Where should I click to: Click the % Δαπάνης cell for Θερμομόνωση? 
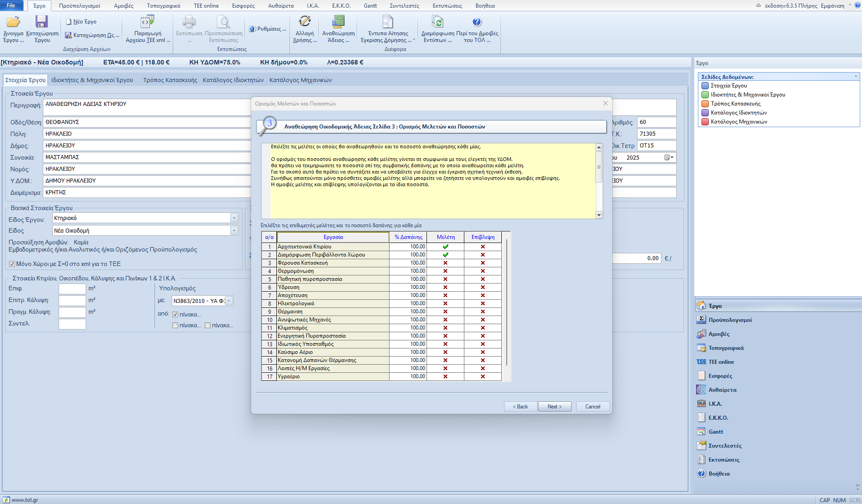tap(408, 271)
